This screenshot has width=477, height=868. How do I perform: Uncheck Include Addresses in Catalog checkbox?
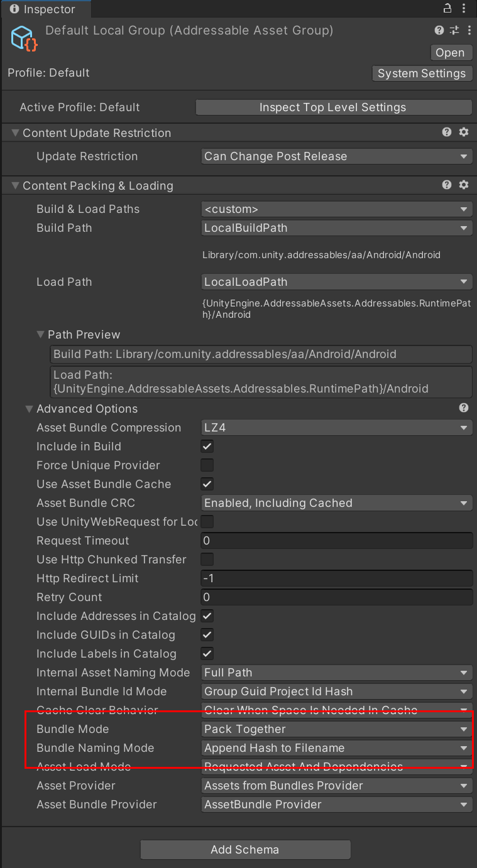207,616
